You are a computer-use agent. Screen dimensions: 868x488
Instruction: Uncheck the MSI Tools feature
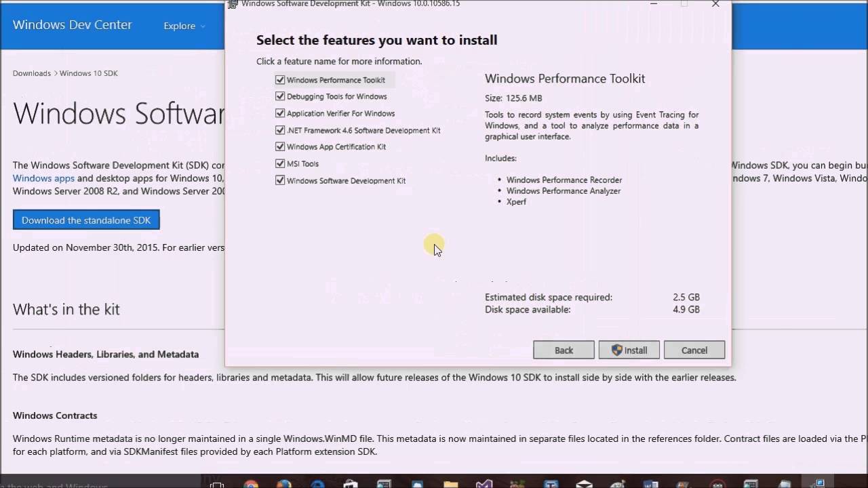(x=280, y=163)
